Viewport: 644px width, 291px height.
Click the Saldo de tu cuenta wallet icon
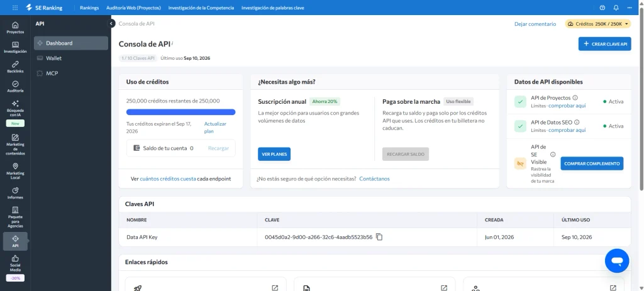click(x=136, y=148)
